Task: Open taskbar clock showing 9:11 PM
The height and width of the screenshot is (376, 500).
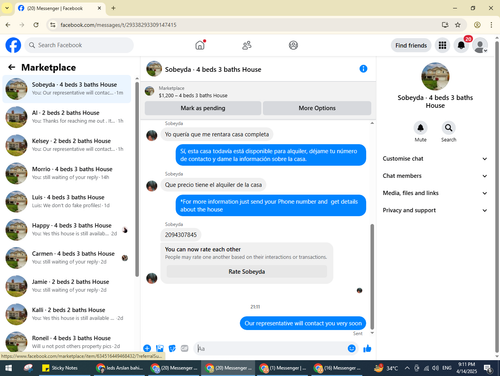Action: coord(466,368)
